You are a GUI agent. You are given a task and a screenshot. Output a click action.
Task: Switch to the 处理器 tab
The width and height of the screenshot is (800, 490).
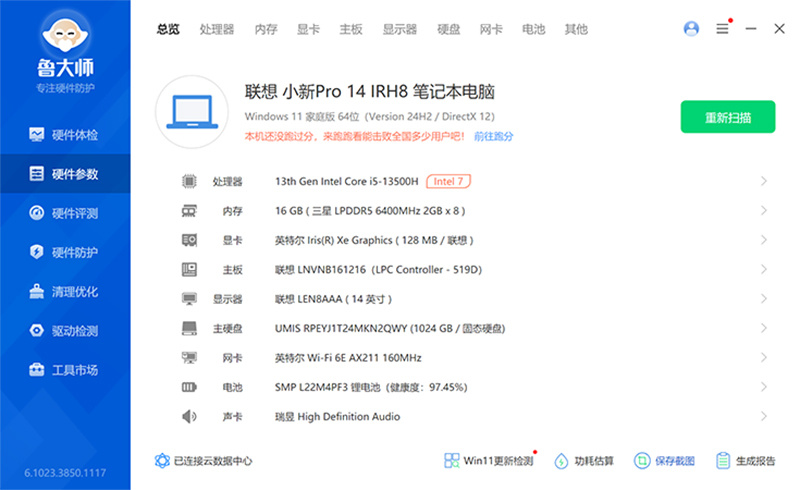217,29
